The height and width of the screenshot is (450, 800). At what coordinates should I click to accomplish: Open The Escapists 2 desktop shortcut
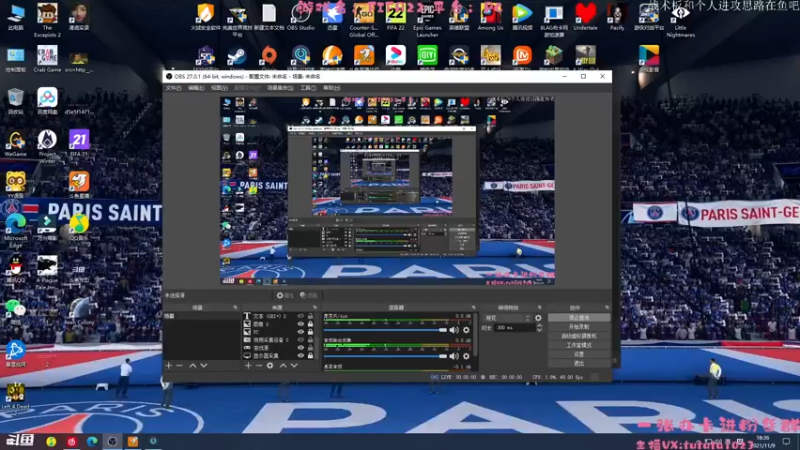47,20
